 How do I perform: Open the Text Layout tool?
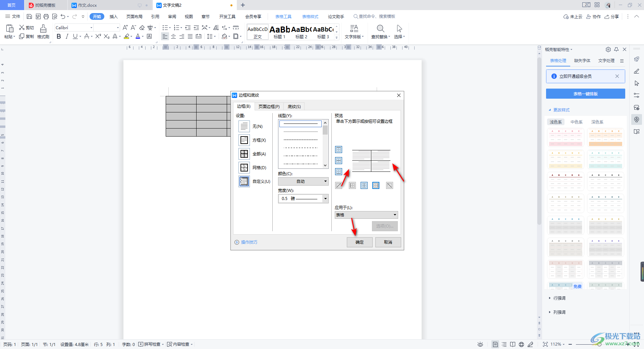354,32
